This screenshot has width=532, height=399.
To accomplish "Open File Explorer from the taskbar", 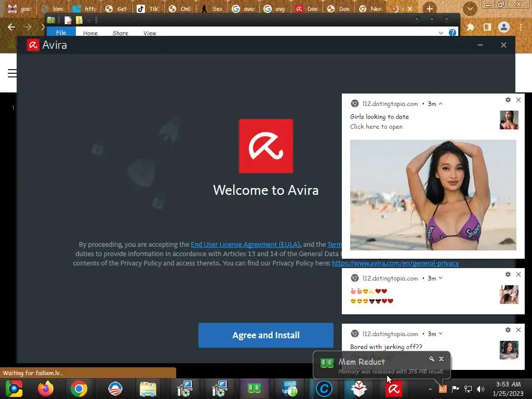I will click(148, 389).
